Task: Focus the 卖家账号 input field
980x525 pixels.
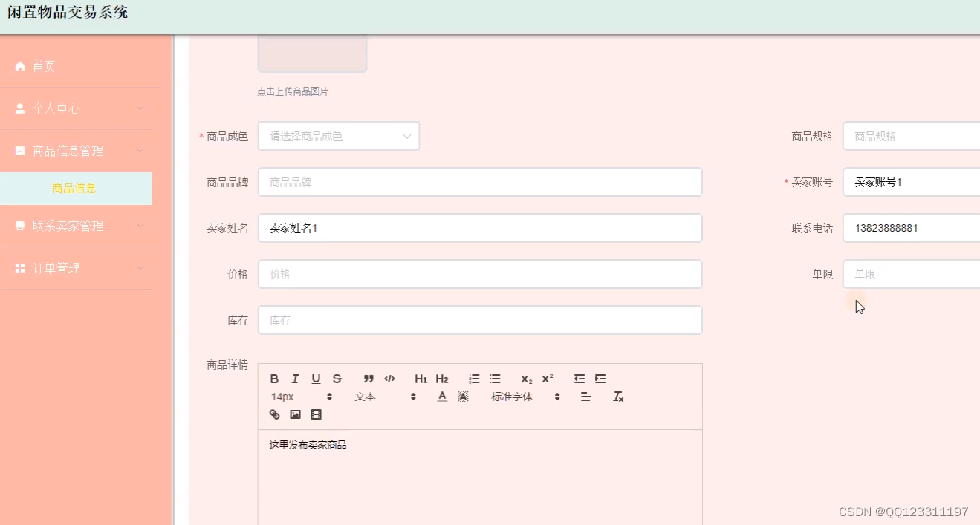Action: 911,182
